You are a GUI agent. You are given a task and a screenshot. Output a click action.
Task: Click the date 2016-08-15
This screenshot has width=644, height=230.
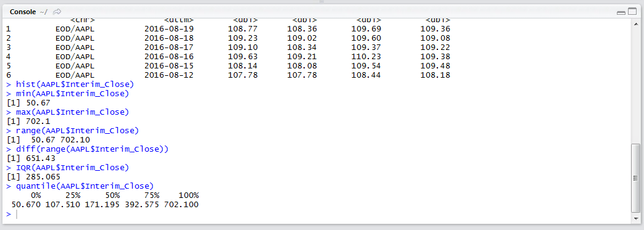[169, 66]
